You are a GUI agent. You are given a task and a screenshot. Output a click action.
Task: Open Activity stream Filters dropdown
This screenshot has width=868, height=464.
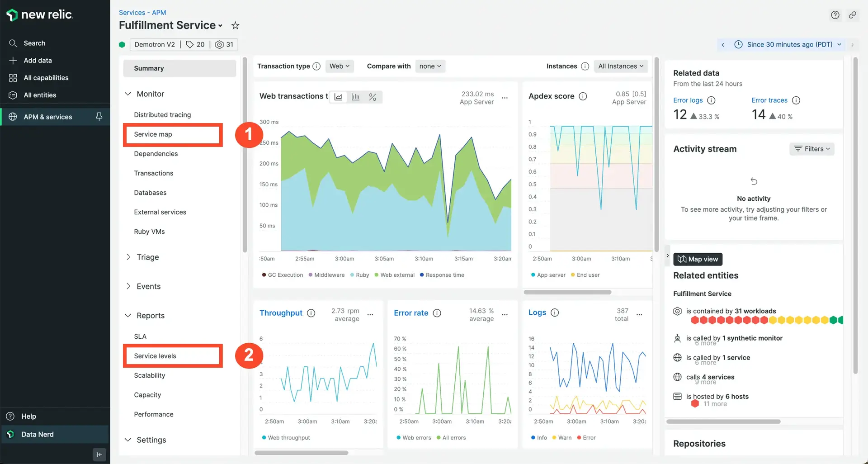(x=812, y=149)
